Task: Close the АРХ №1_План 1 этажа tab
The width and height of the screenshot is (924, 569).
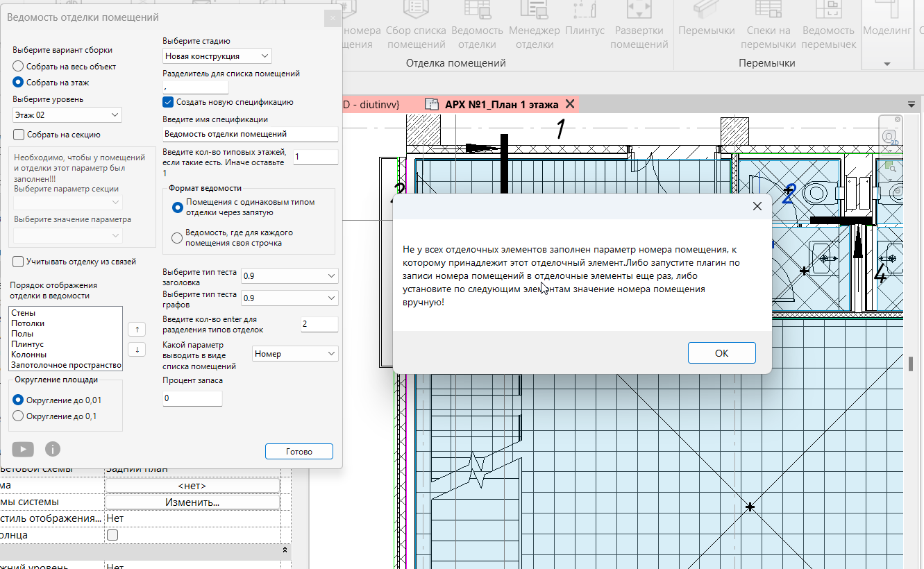Action: [570, 104]
